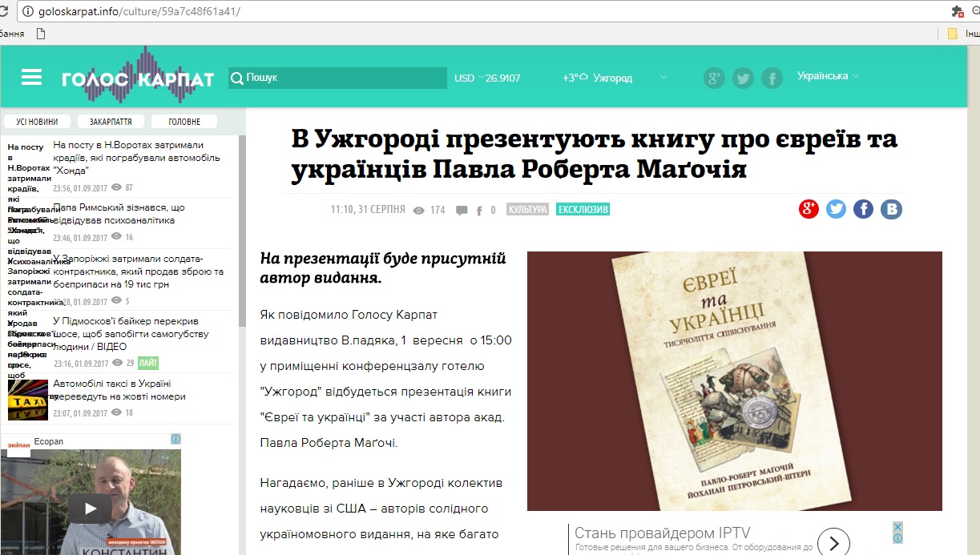The width and height of the screenshot is (980, 555).
Task: Click the info icon on the Ecopan ad
Action: (x=175, y=439)
